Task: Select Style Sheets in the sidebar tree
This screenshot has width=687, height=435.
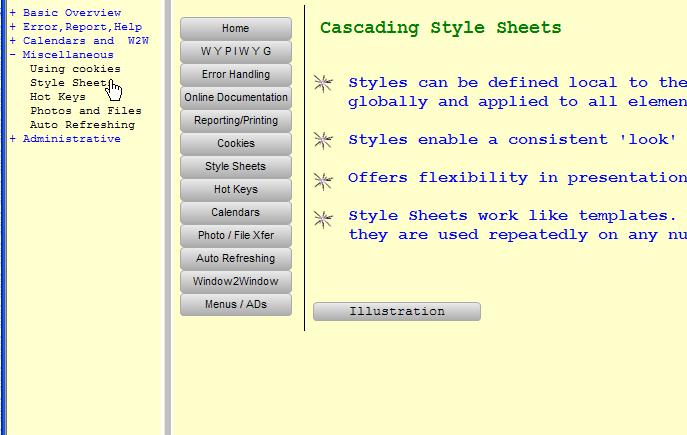Action: [x=68, y=83]
